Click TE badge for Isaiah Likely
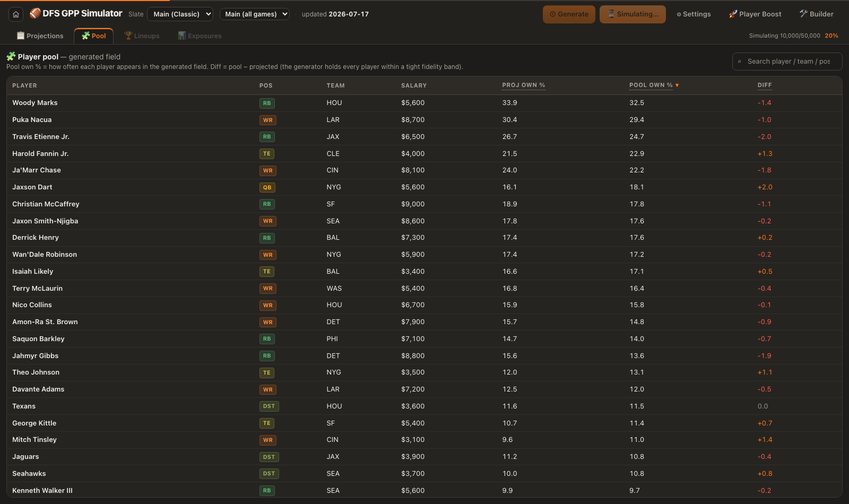The height and width of the screenshot is (504, 849). click(x=267, y=272)
